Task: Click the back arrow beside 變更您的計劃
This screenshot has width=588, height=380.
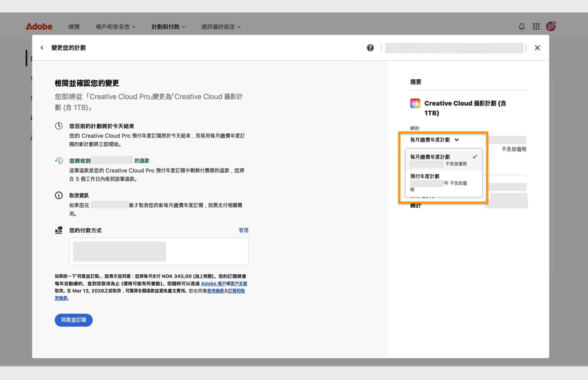Action: point(42,47)
